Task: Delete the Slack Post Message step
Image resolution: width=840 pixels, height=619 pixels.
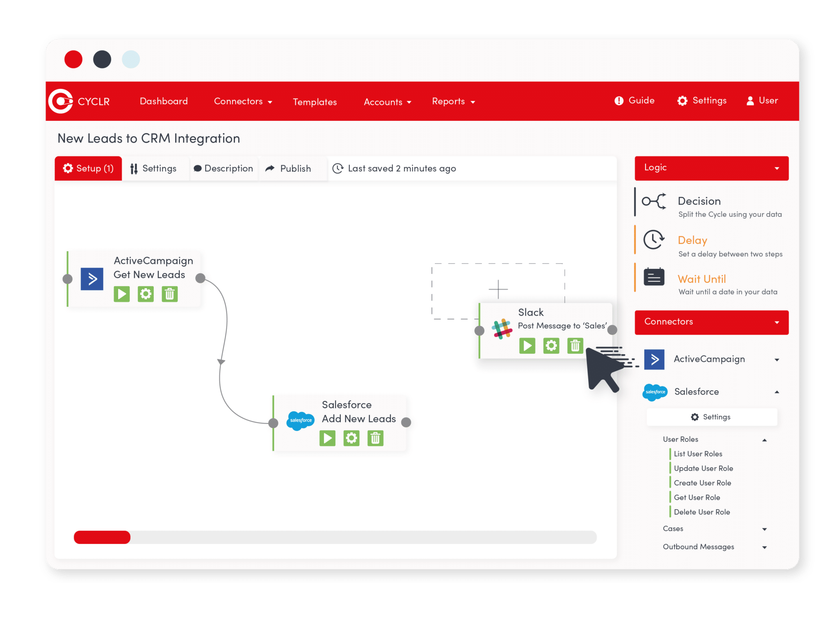Action: (575, 346)
